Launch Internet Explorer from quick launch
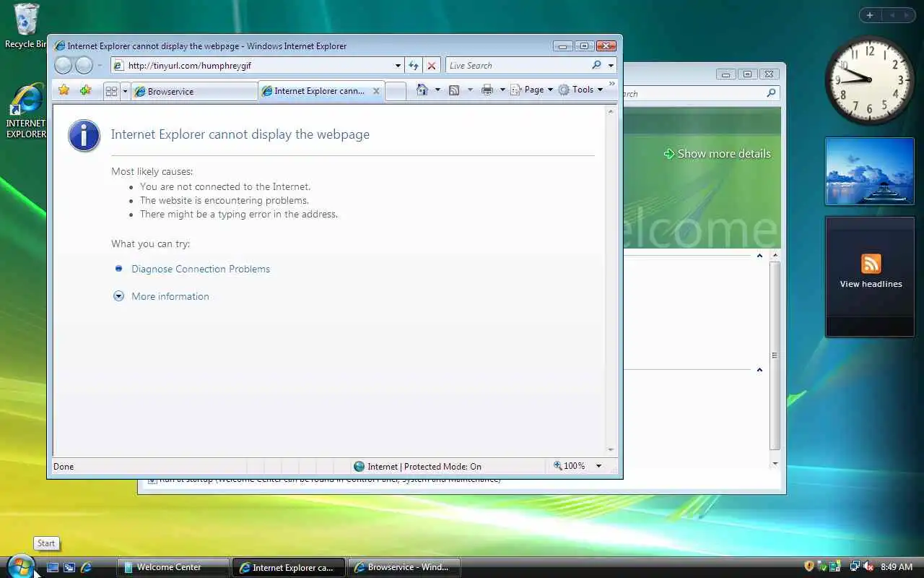 [86, 568]
